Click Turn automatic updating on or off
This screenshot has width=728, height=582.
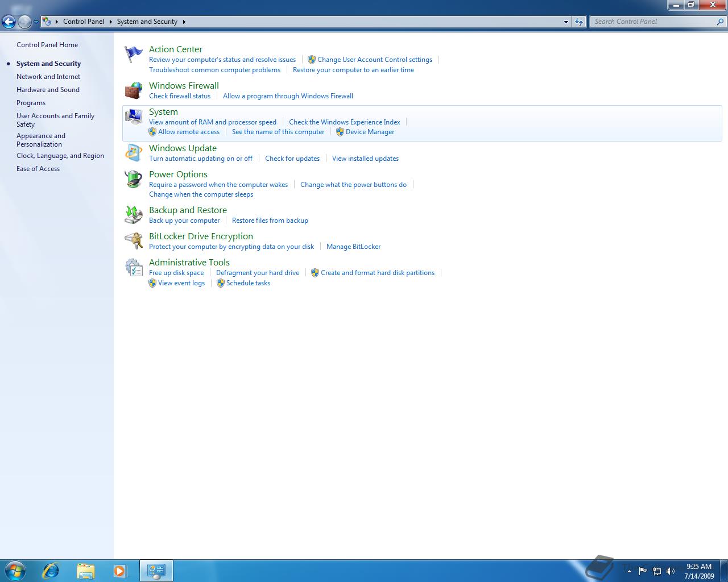coord(201,159)
